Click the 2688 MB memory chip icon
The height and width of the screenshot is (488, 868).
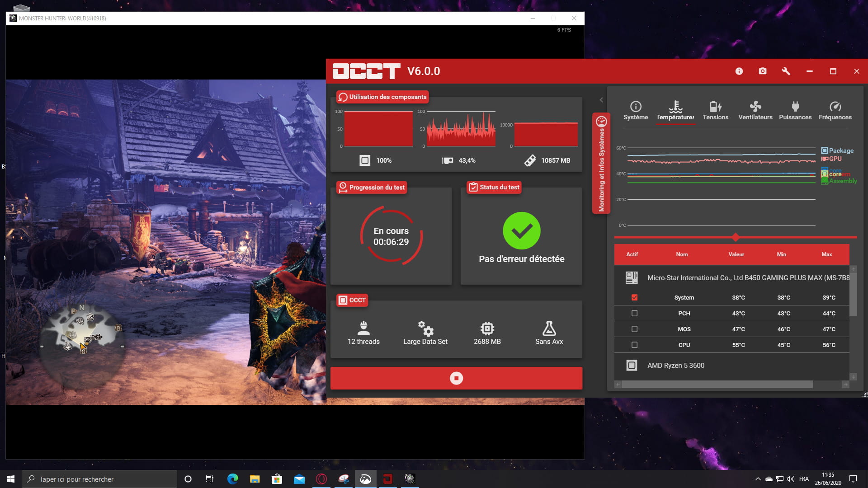[487, 328]
